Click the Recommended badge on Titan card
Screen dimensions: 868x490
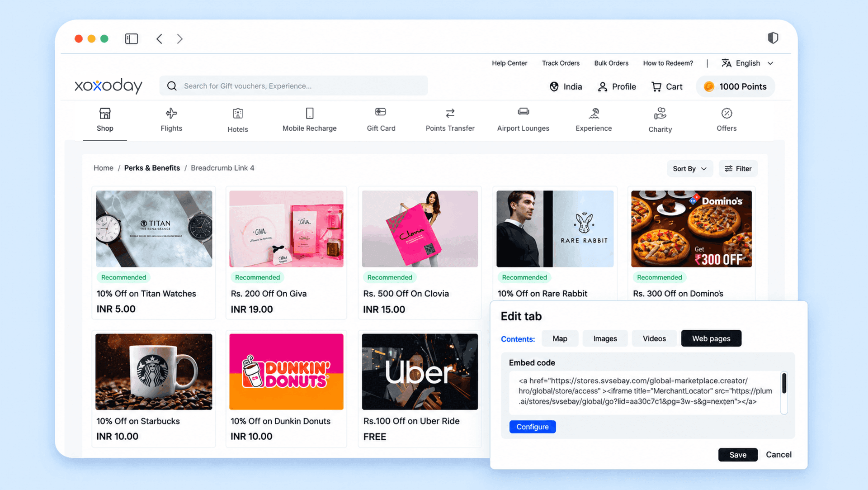123,277
